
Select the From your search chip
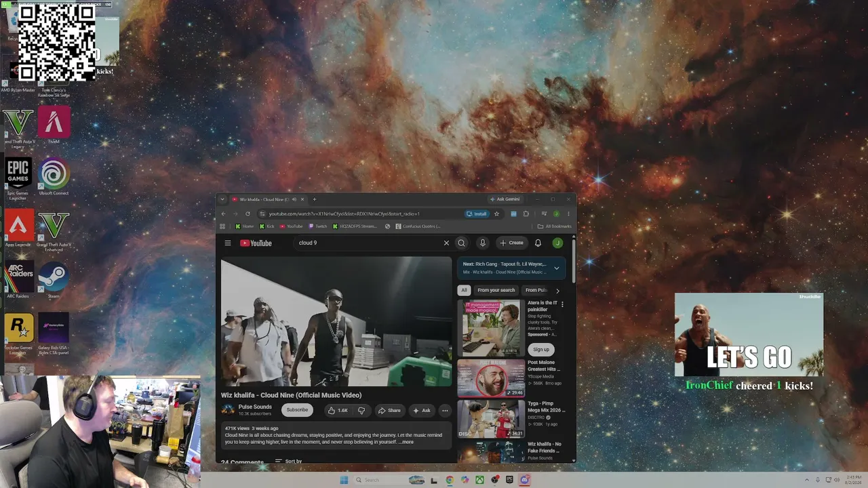click(x=496, y=290)
